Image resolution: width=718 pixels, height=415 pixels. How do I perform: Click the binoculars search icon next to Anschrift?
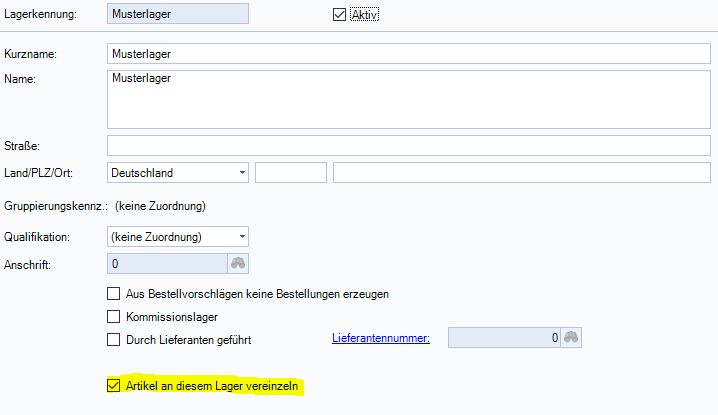238,264
